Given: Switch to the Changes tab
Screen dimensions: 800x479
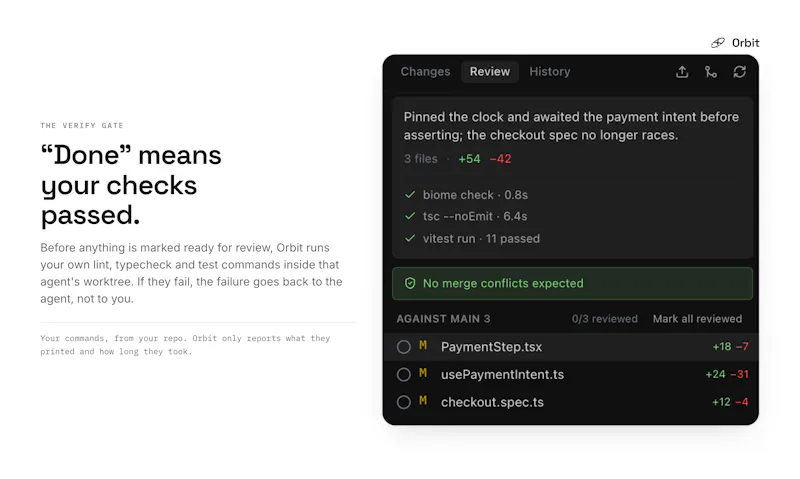Looking at the screenshot, I should (x=425, y=71).
